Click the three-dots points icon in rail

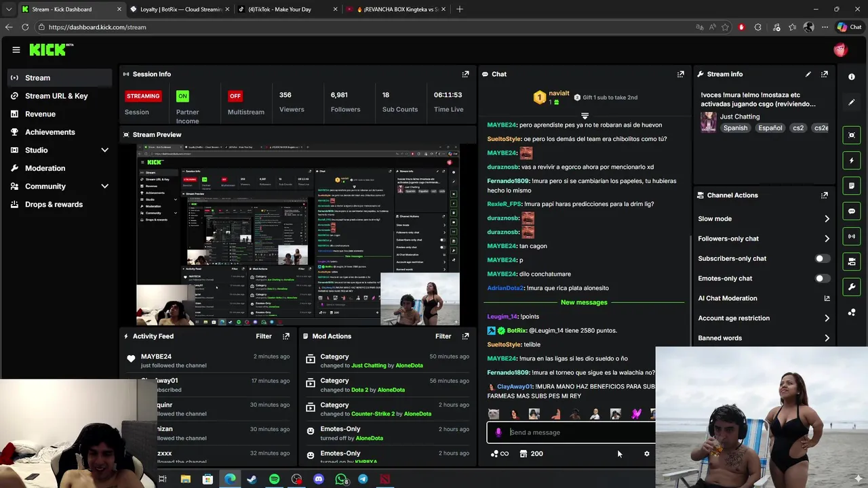[x=852, y=312]
